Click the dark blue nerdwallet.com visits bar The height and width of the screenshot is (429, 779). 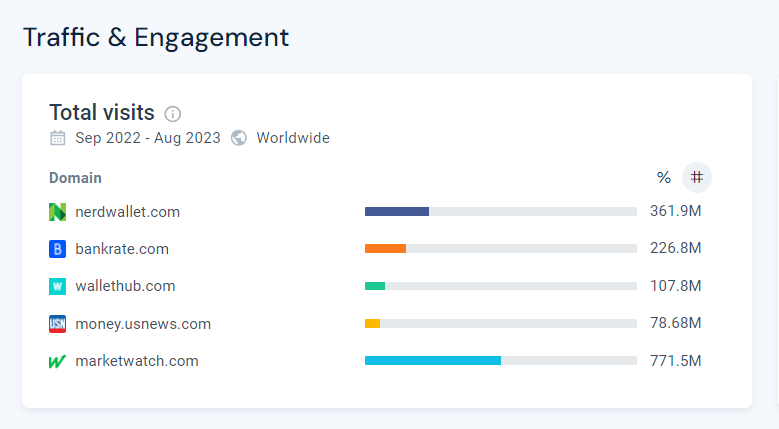397,212
